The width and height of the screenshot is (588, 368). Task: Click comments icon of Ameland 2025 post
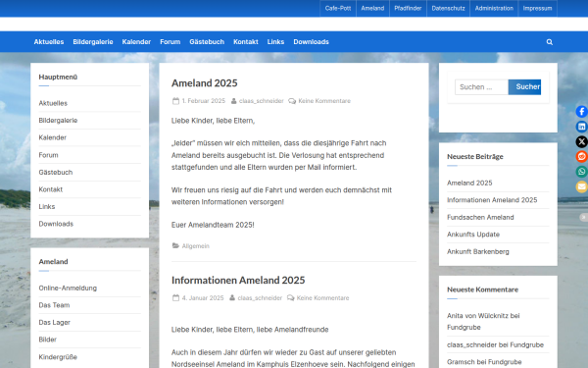pyautogui.click(x=292, y=101)
